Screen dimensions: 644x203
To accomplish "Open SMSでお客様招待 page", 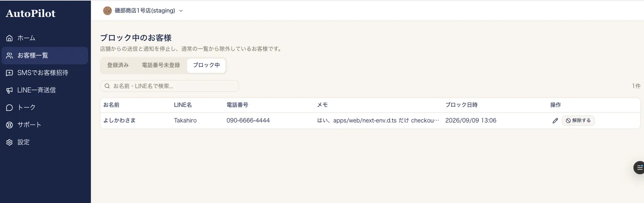I will 45,73.
